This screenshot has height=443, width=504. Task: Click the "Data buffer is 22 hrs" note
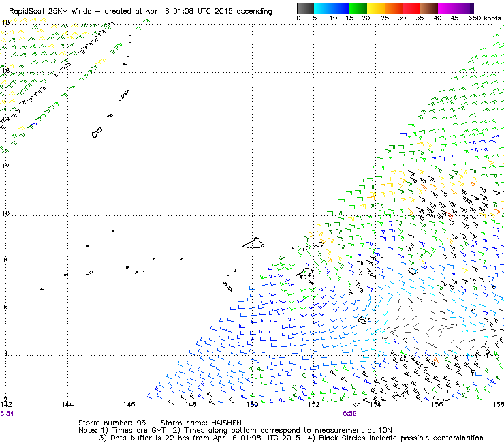[151, 438]
